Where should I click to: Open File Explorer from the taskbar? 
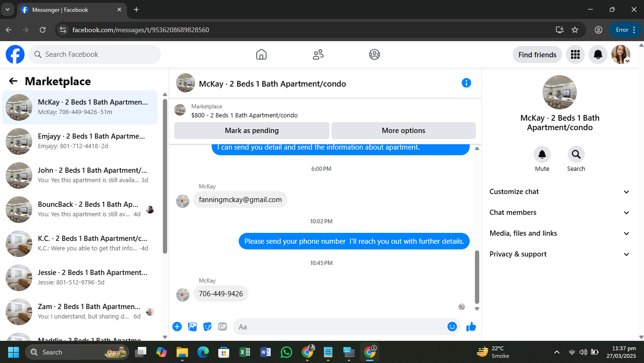(182, 352)
